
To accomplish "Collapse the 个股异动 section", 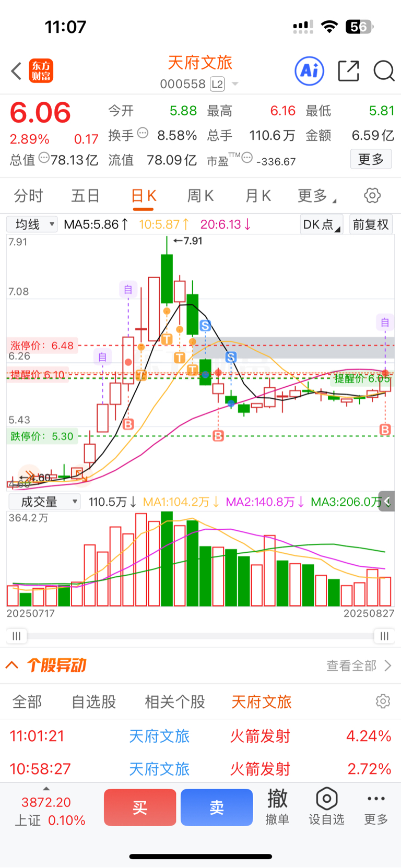I will tap(12, 665).
